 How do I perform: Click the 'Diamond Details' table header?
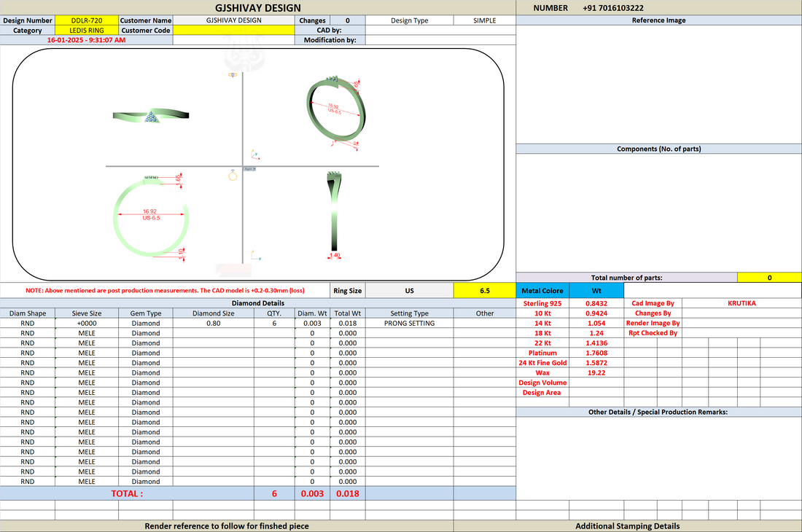coord(258,303)
